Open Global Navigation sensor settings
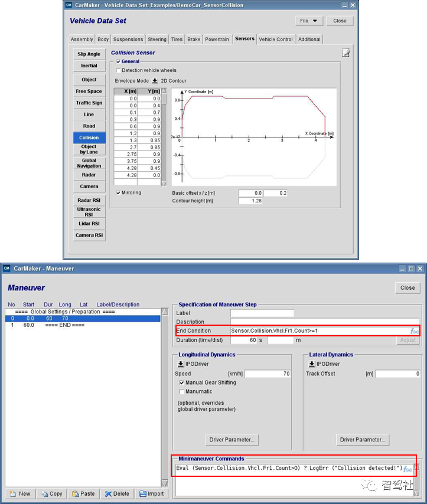 pos(89,163)
